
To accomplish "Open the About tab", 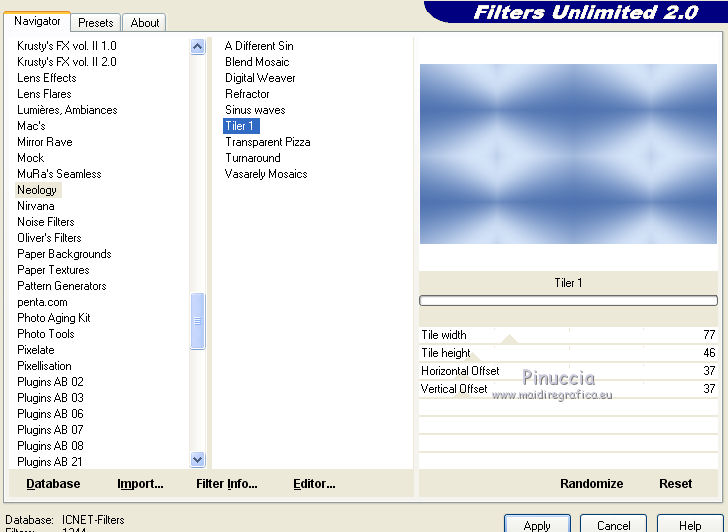I will [144, 23].
